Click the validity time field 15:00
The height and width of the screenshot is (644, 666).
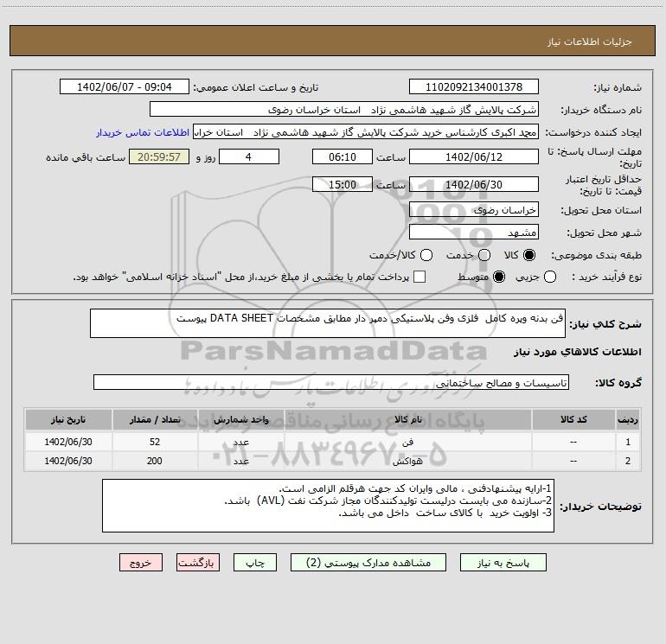coord(343,184)
